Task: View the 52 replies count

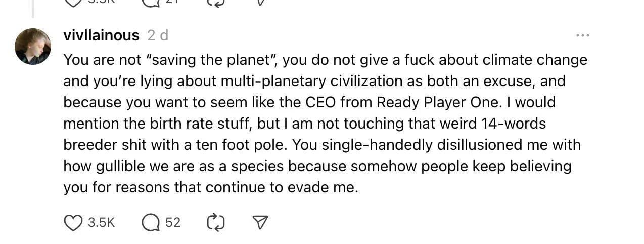Action: click(173, 222)
